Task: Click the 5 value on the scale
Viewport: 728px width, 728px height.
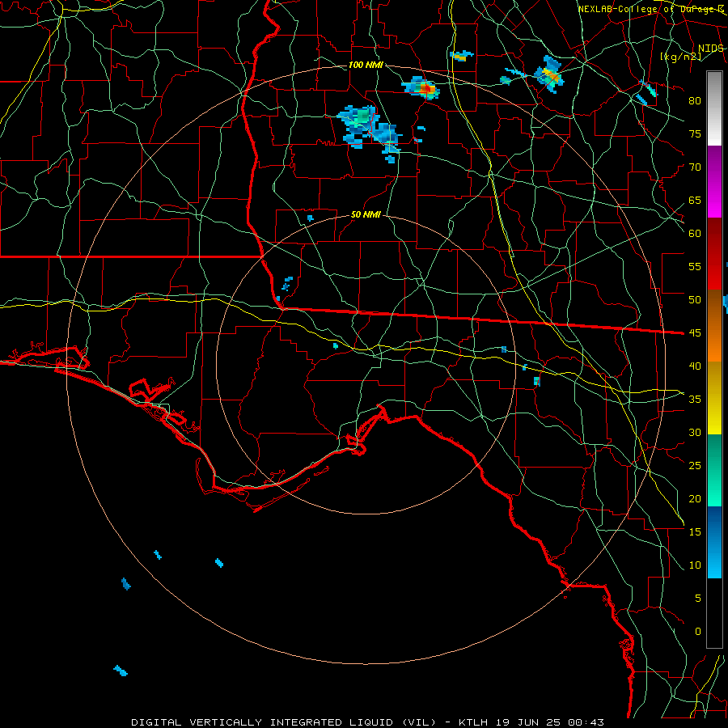Action: (x=698, y=598)
